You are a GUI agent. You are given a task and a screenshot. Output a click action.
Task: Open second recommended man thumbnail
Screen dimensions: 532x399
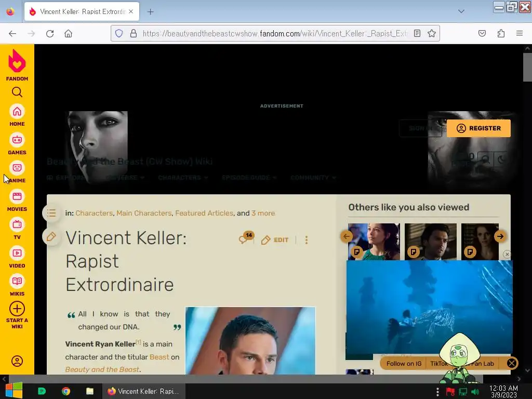[x=431, y=242]
